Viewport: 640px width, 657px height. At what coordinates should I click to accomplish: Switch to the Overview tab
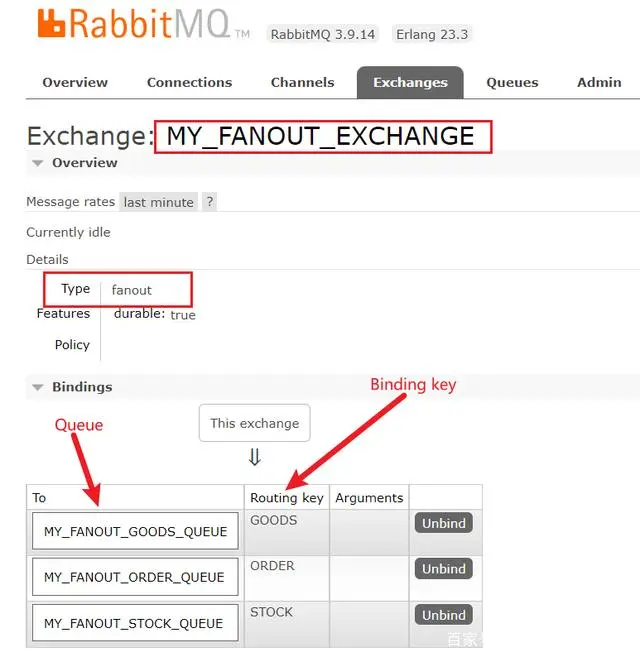click(75, 82)
